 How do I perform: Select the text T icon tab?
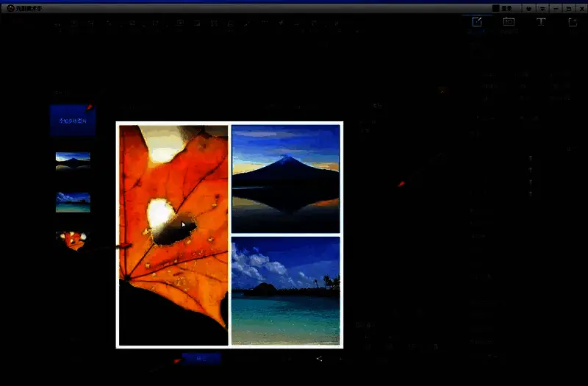point(541,23)
